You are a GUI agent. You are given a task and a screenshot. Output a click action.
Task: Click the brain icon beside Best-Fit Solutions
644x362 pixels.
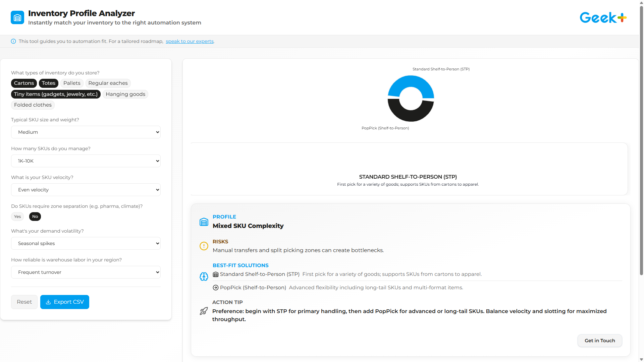[204, 277]
